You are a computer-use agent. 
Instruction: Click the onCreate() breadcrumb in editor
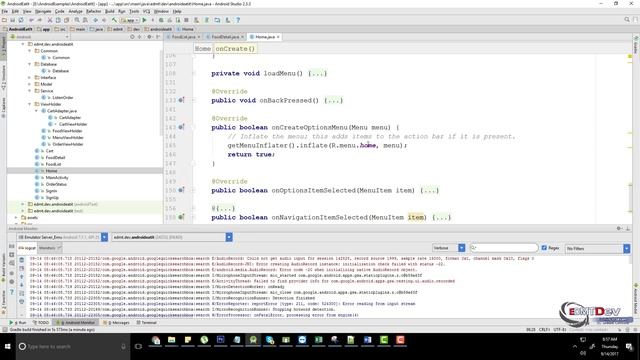click(235, 49)
